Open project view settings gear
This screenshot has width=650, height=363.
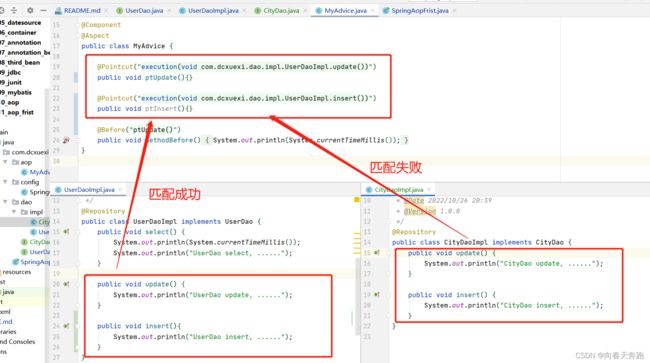click(30, 10)
